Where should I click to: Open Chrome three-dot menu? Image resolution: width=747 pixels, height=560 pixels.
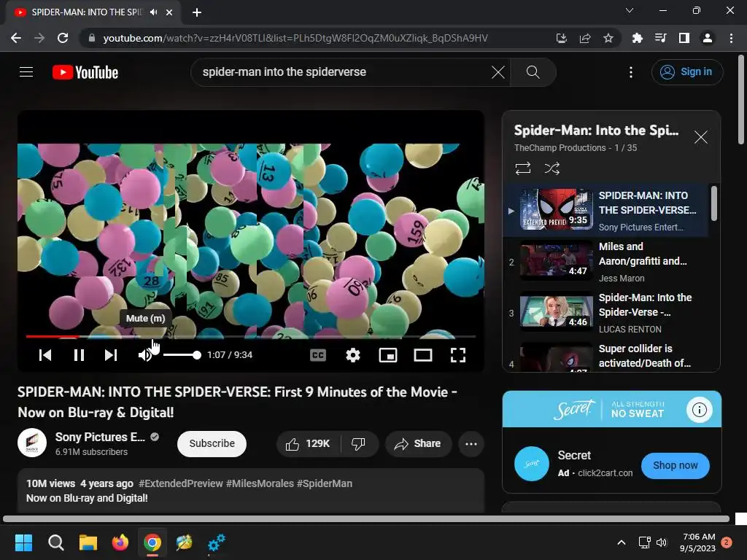tap(731, 38)
